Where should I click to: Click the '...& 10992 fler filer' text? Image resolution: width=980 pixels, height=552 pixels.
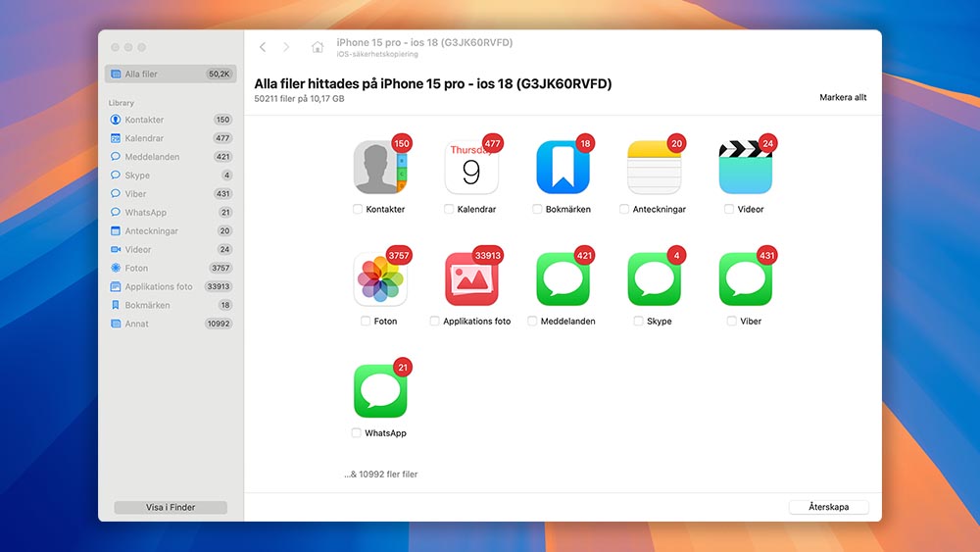pos(380,474)
